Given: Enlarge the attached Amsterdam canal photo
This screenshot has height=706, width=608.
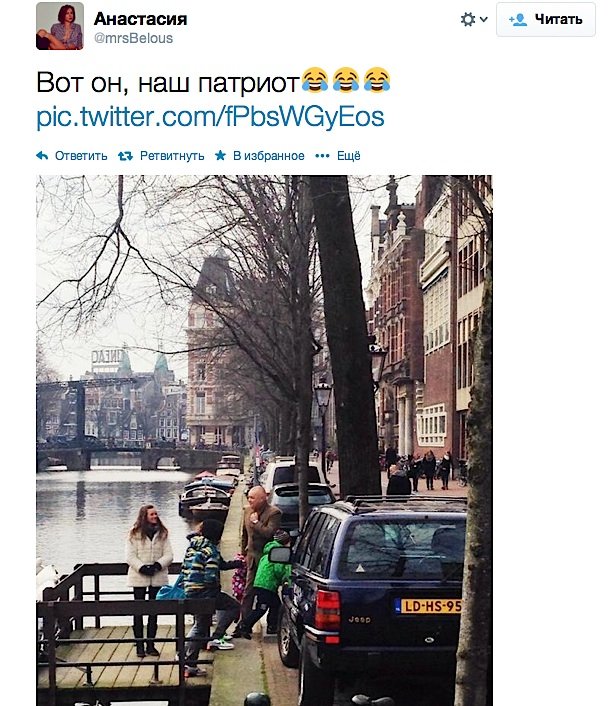Looking at the screenshot, I should [x=264, y=440].
